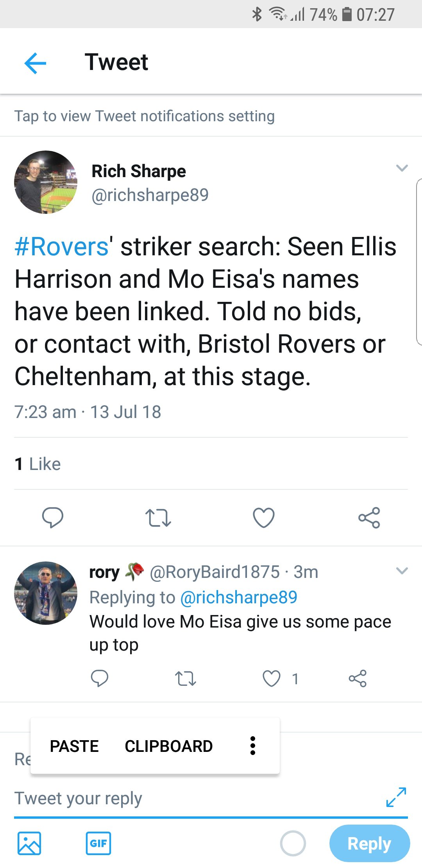Reply to rory's comment via speech bubble
Screen dimensions: 422x868
coord(99,678)
